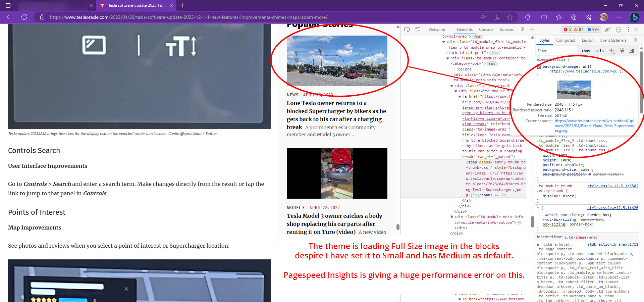
Task: Open the background-image teslaoracle.com URL link
Action: pyautogui.click(x=584, y=71)
